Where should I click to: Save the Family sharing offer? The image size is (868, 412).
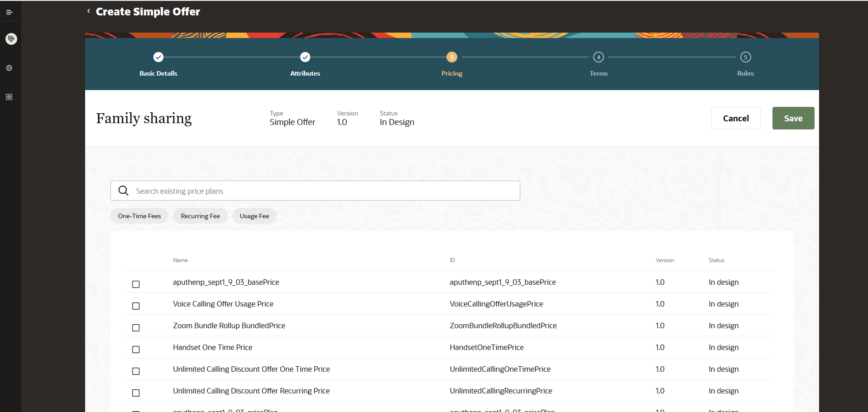793,118
